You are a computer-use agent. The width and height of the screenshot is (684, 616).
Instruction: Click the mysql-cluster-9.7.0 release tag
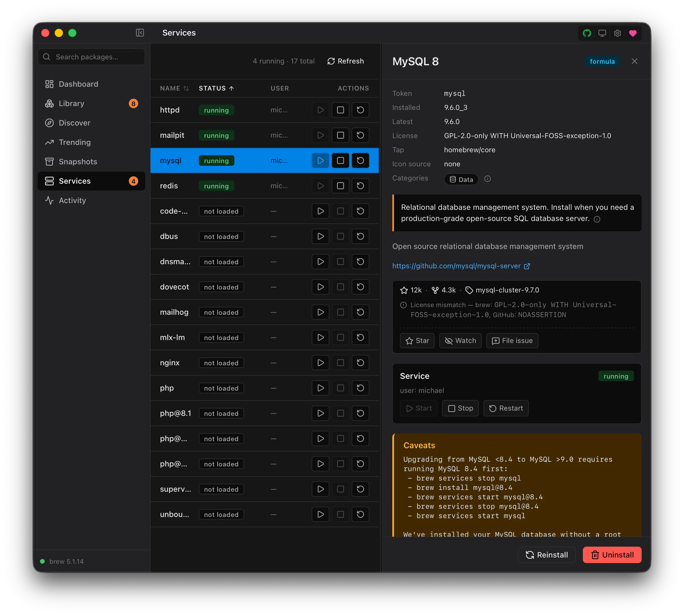(x=502, y=290)
